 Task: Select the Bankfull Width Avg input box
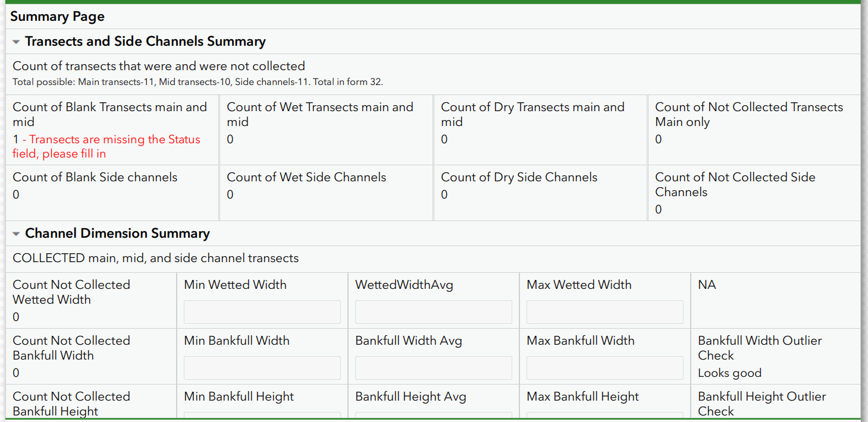(x=433, y=368)
